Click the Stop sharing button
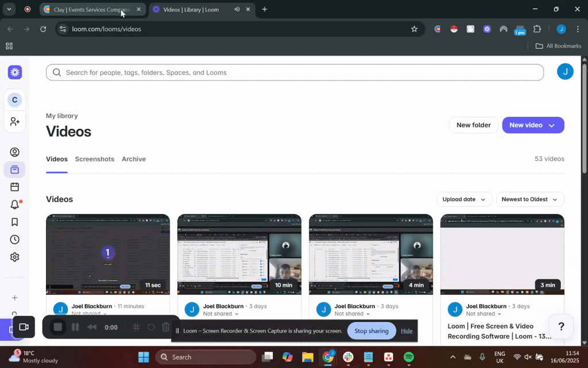The image size is (588, 368). [371, 331]
